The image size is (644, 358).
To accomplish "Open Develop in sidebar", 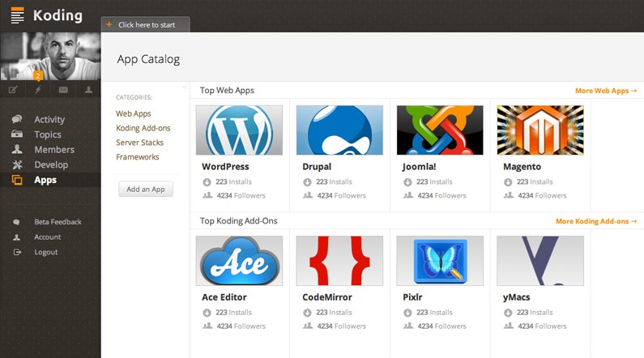I will [51, 165].
